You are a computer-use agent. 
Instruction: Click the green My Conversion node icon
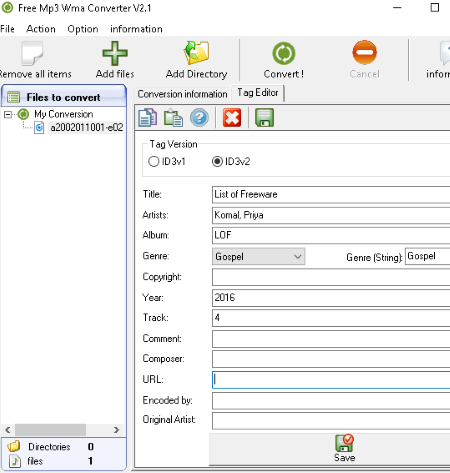[23, 114]
